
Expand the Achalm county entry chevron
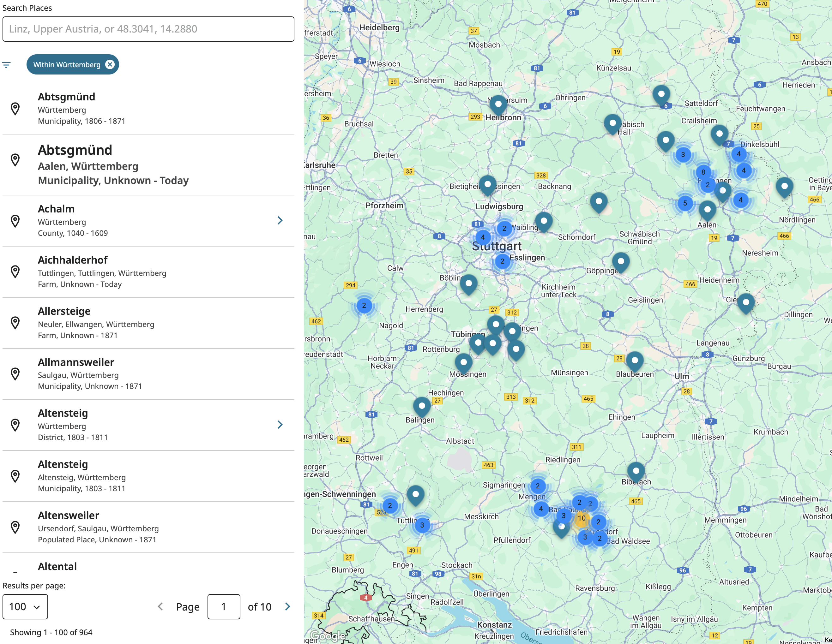point(280,220)
